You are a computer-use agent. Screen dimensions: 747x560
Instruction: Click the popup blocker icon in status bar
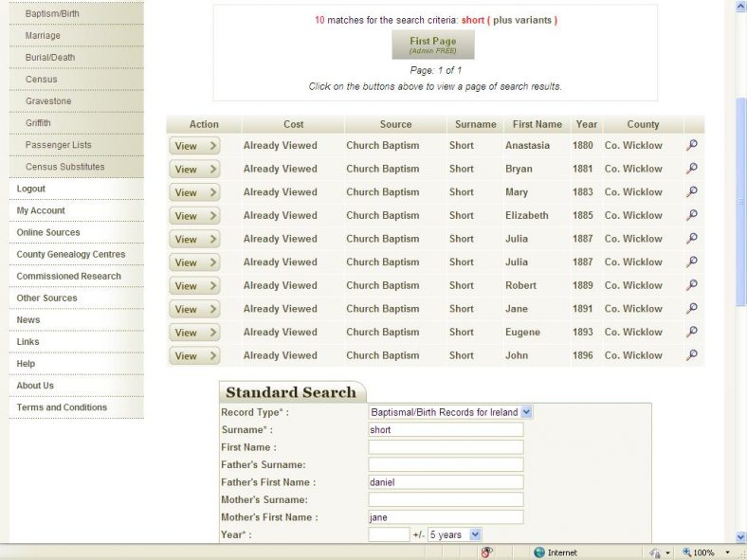[486, 552]
